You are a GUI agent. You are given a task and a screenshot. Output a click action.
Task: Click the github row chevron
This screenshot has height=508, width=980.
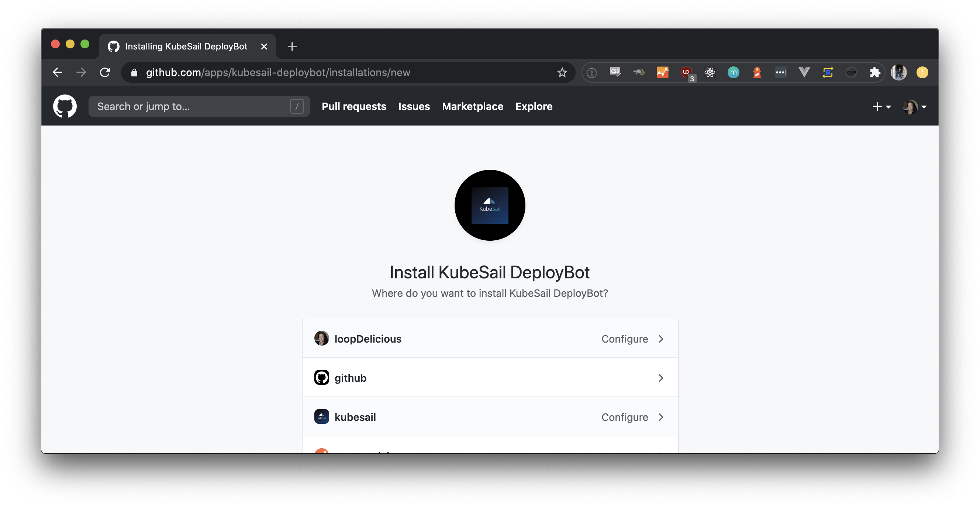[x=661, y=378]
